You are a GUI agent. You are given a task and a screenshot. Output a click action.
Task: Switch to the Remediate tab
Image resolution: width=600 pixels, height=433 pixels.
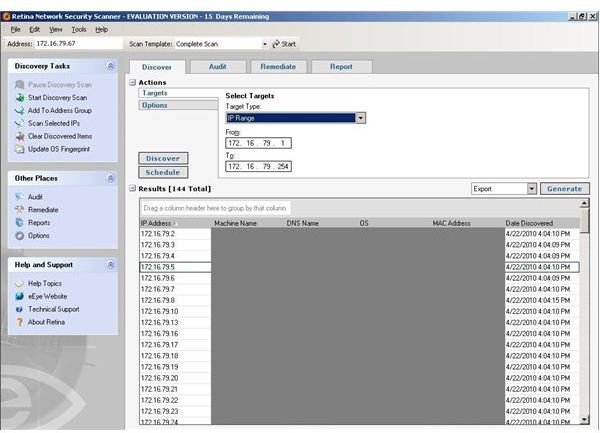point(278,67)
